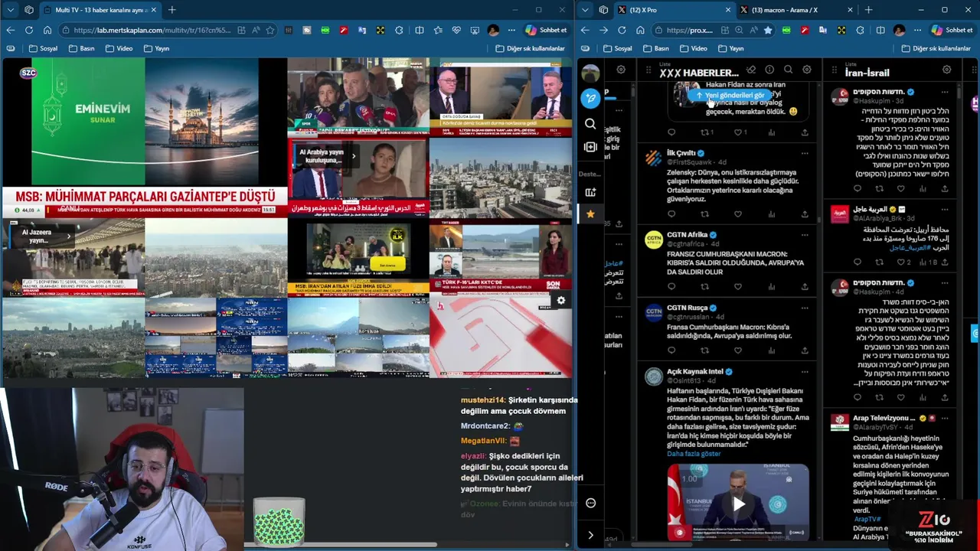Click the 1.00 playback speed badge on video

(x=690, y=479)
